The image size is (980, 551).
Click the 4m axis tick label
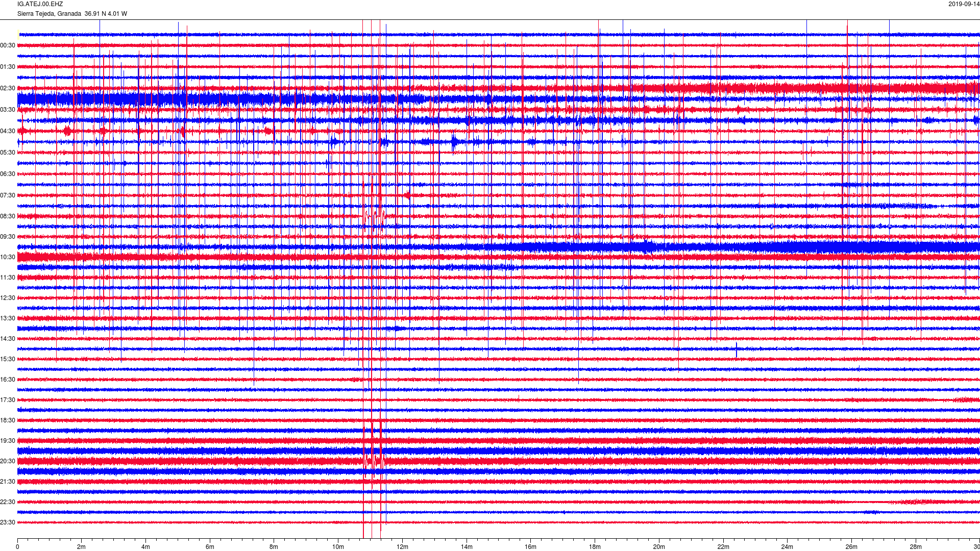coord(145,547)
